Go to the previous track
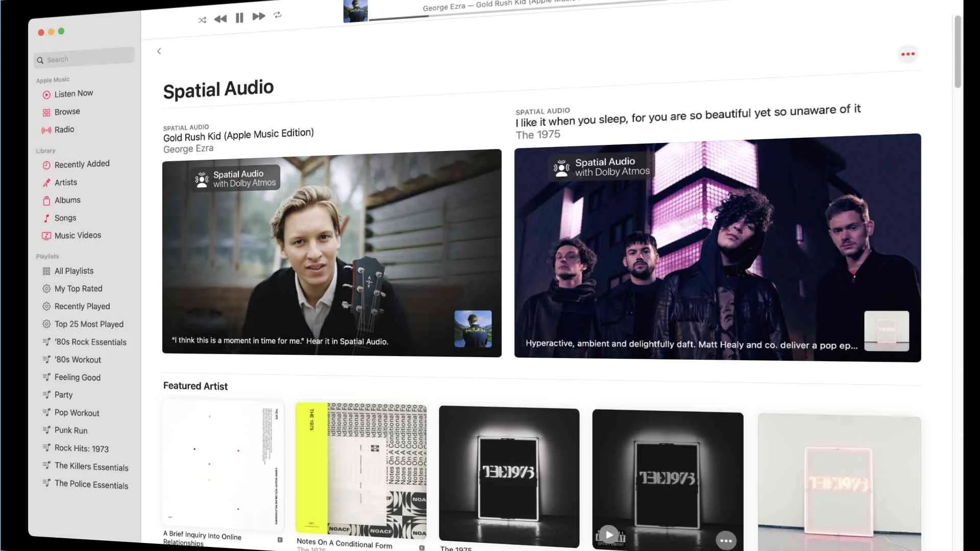This screenshot has height=551, width=980. [220, 19]
